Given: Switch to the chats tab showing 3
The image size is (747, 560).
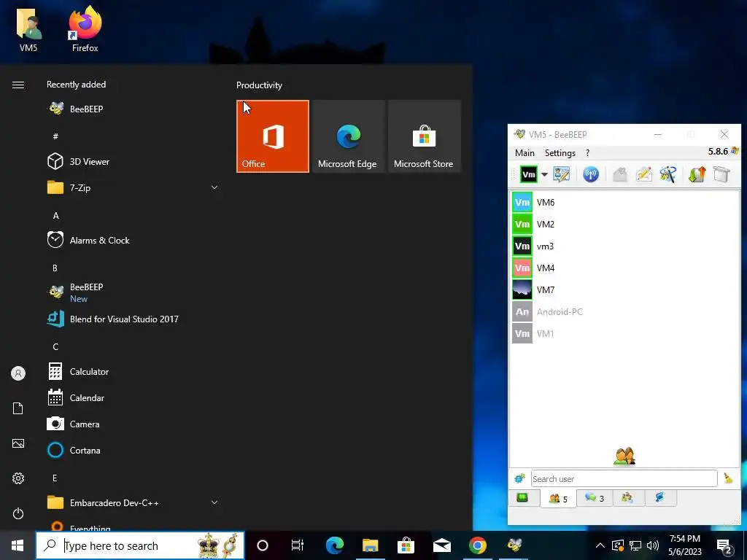Looking at the screenshot, I should click(595, 498).
